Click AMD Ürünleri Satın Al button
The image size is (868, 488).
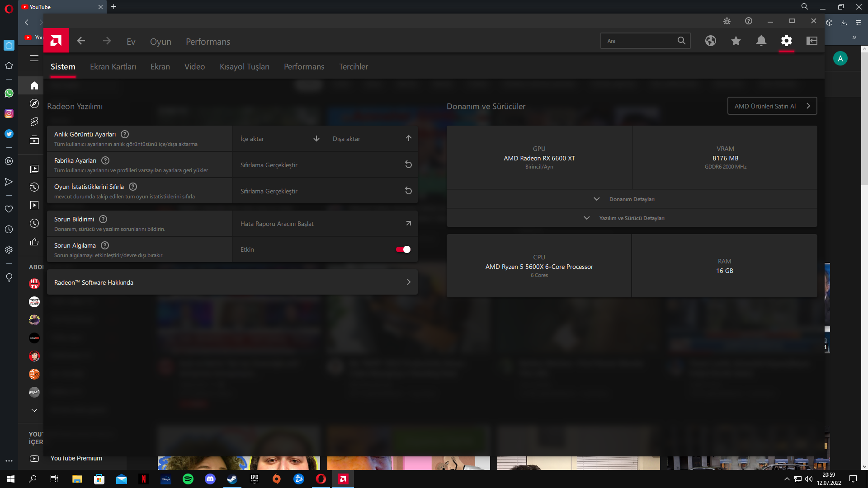(772, 106)
